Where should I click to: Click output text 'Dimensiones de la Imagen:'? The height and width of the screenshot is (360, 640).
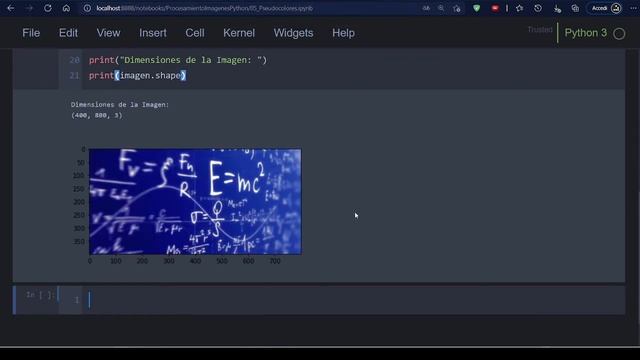(x=120, y=105)
